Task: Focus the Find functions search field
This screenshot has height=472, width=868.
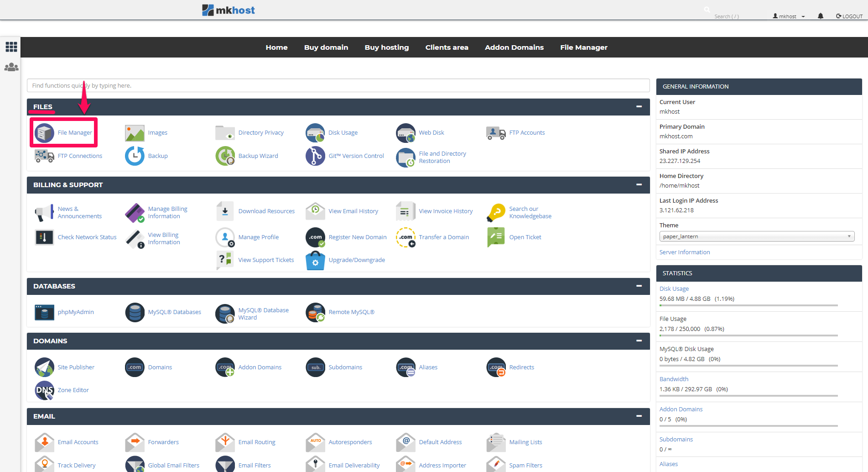Action: tap(338, 86)
